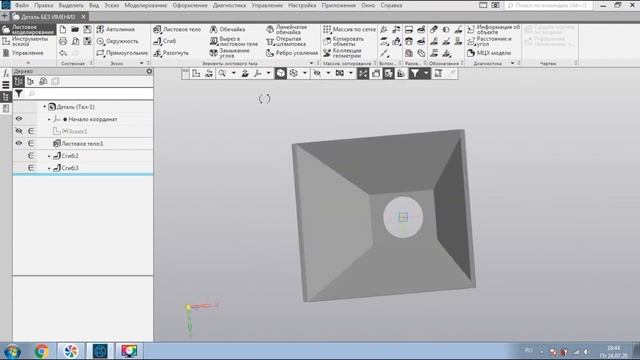Open МЦХ модели mass properties
The height and width of the screenshot is (360, 640).
pyautogui.click(x=489, y=53)
